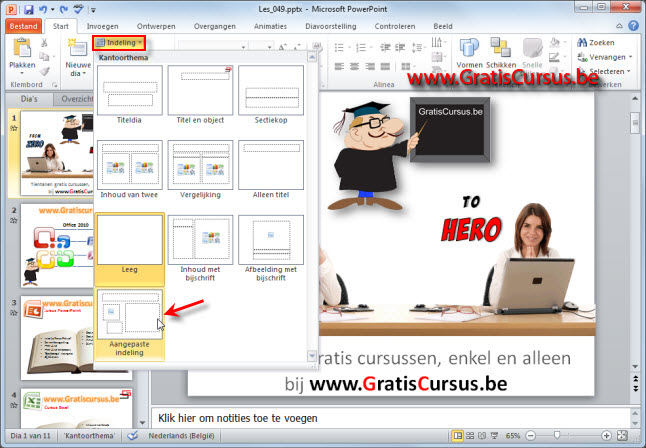The width and height of the screenshot is (646, 448).
Task: Open quick access toolbar customize dropdown
Action: (94, 9)
